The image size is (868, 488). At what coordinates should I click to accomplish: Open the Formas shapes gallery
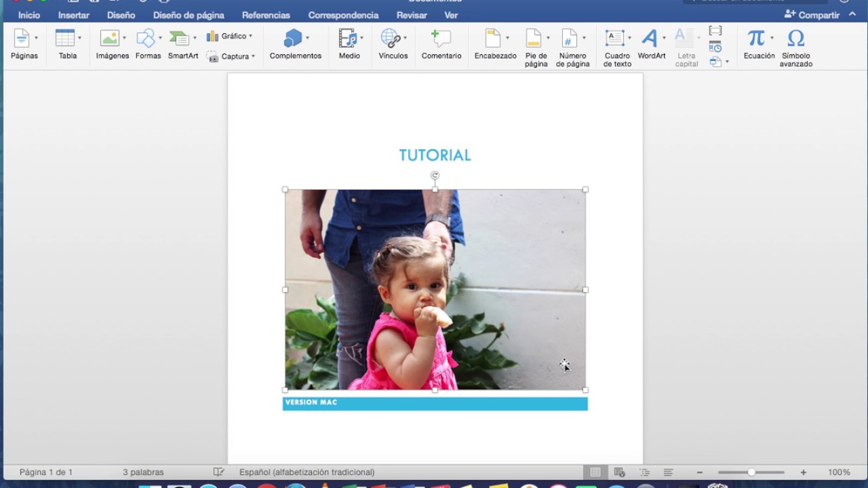[146, 38]
